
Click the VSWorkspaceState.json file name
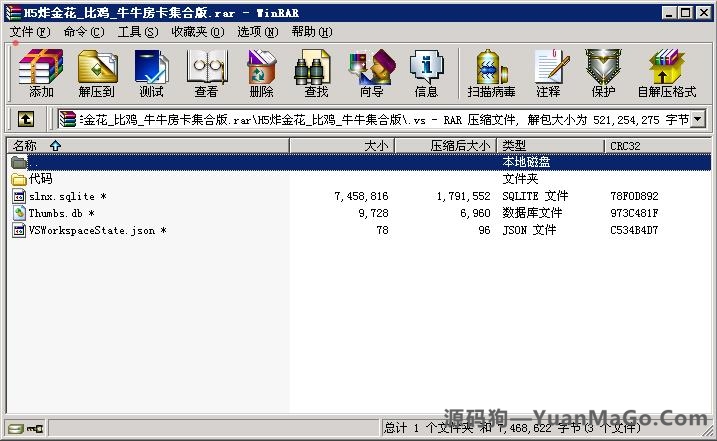pyautogui.click(x=97, y=230)
